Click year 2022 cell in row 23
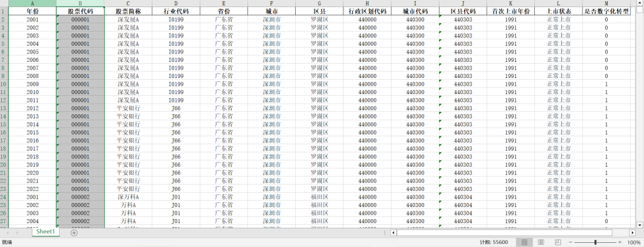 point(32,189)
